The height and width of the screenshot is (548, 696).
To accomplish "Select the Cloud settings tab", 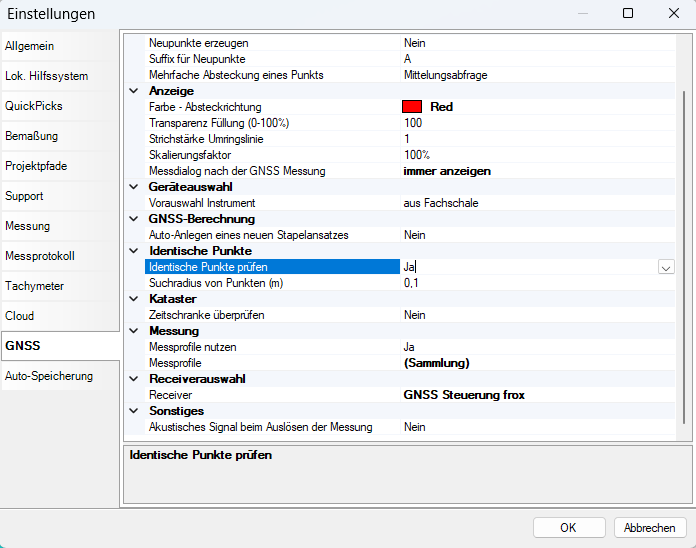I will [60, 316].
